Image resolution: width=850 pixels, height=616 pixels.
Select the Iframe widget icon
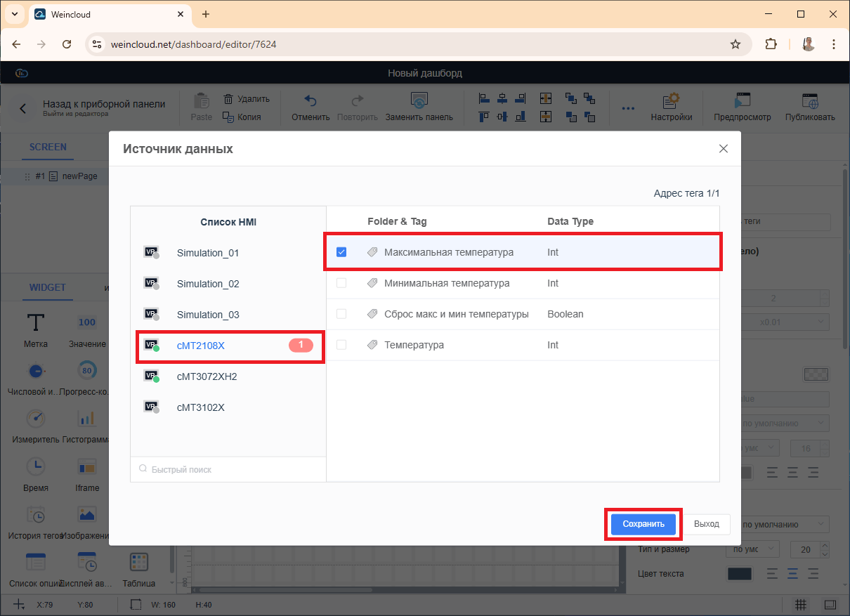pos(87,467)
